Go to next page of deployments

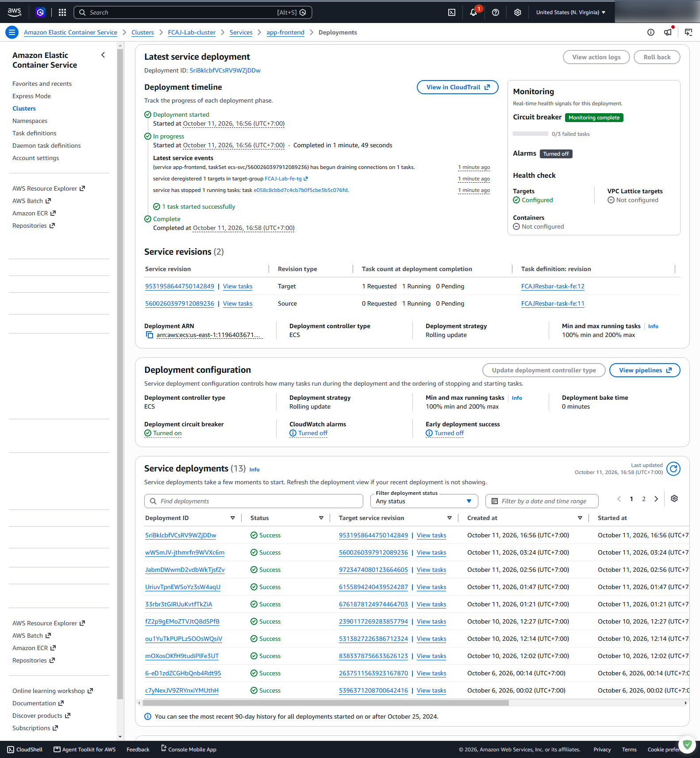[x=656, y=499]
